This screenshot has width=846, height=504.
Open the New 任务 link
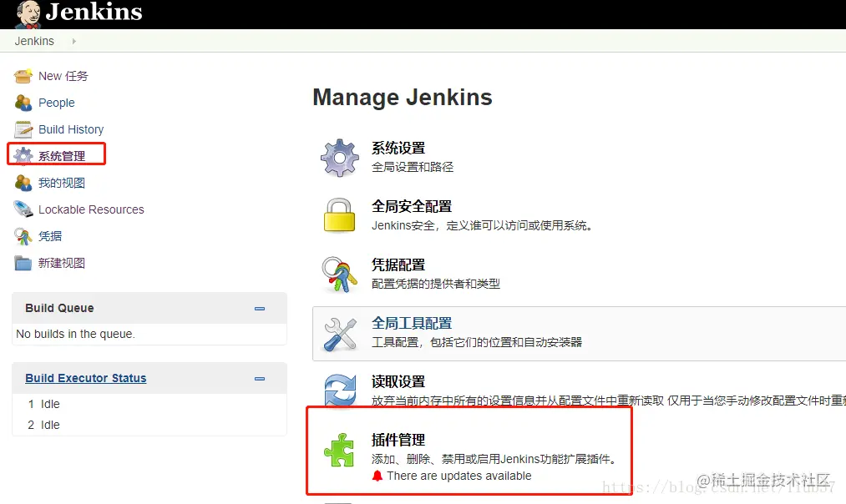point(63,76)
